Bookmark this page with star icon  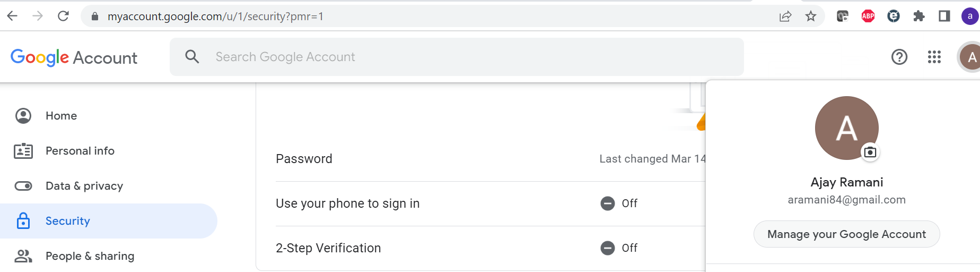pyautogui.click(x=810, y=16)
